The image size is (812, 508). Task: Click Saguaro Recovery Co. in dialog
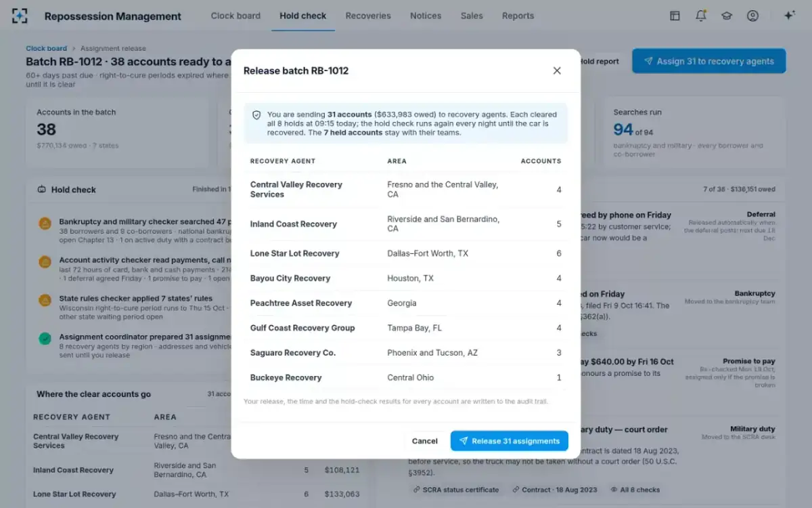click(x=293, y=353)
